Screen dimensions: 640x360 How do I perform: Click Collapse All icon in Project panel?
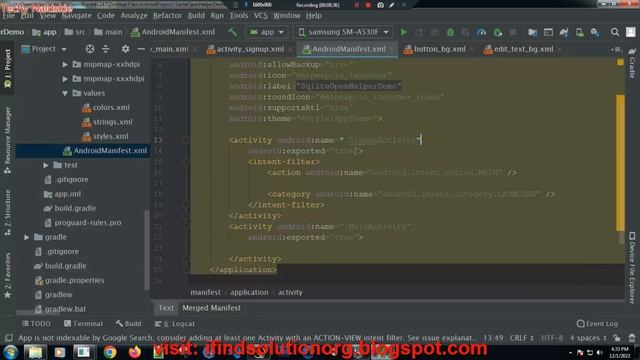click(106, 49)
